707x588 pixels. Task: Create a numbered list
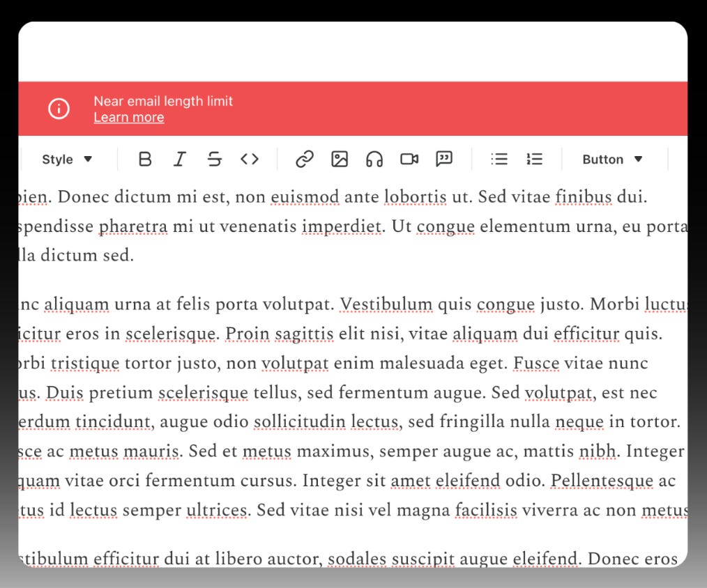click(534, 159)
